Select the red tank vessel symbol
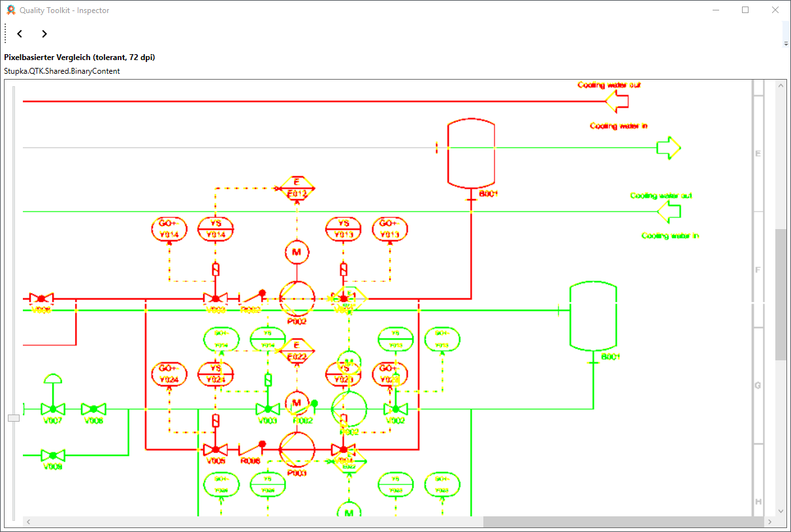791x532 pixels. [471, 153]
